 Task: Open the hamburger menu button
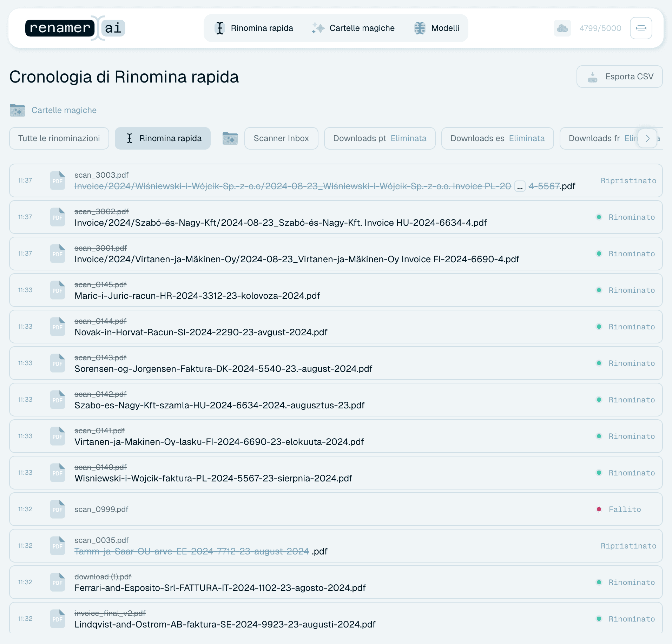[641, 28]
